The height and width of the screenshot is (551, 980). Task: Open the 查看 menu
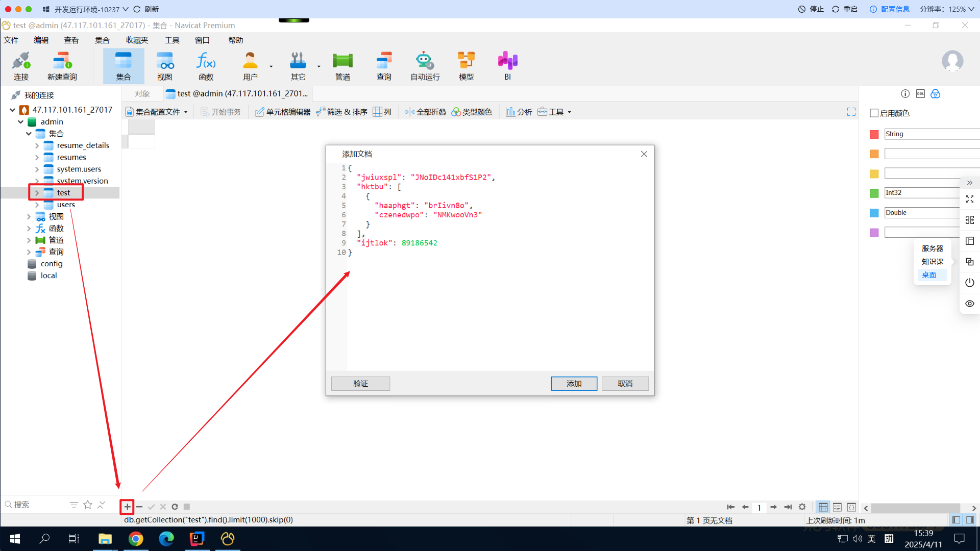pos(71,40)
